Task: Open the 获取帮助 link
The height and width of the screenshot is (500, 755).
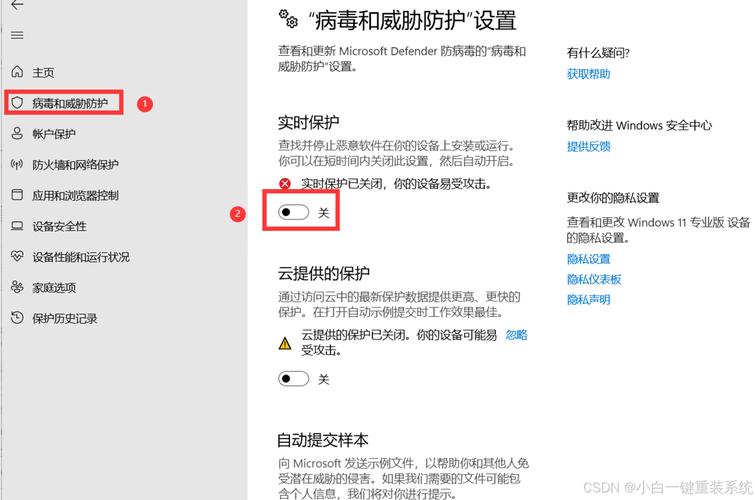Action: click(588, 74)
